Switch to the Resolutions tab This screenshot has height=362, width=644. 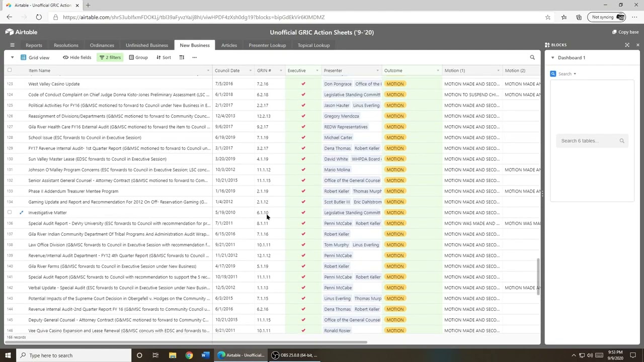pos(66,45)
